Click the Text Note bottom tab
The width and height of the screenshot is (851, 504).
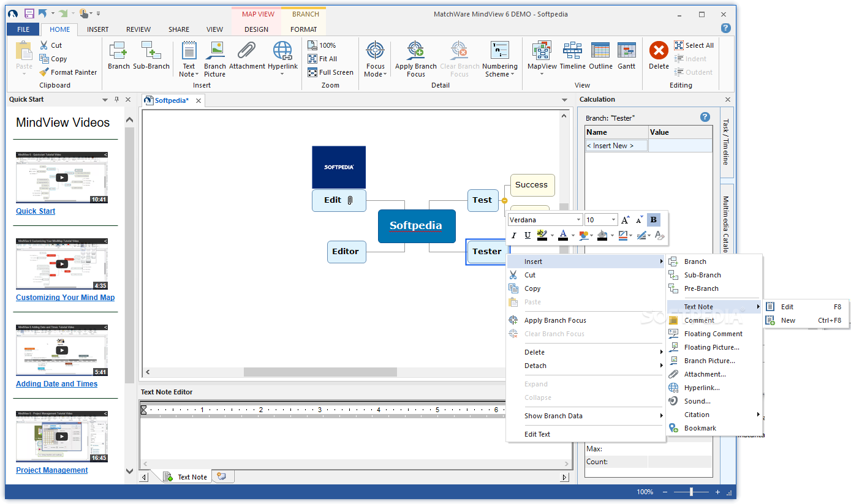186,476
